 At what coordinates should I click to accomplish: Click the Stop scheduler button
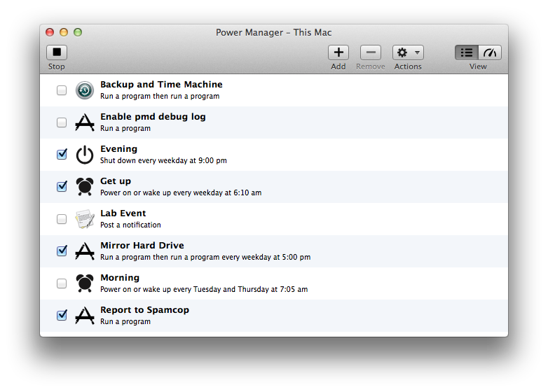[x=57, y=52]
